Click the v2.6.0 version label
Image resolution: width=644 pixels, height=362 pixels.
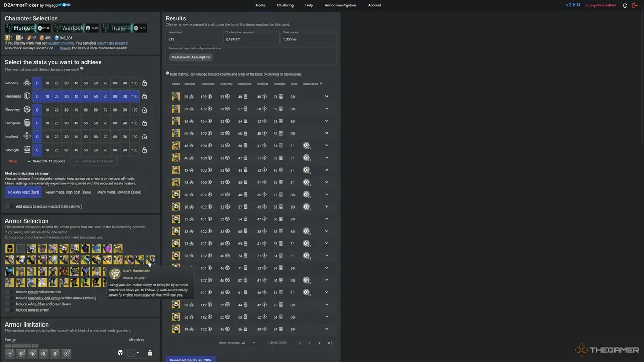573,5
